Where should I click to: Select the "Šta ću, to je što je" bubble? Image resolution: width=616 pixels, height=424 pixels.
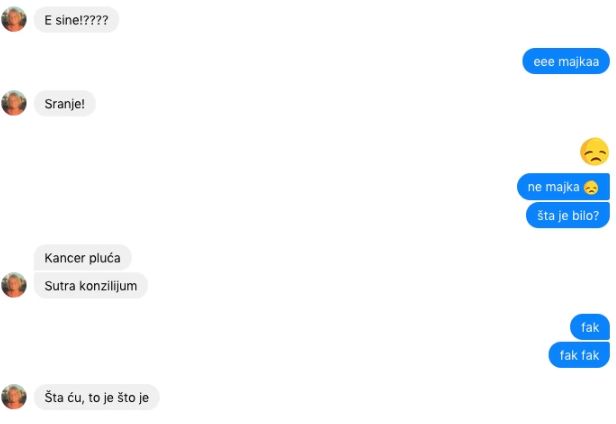pyautogui.click(x=97, y=397)
